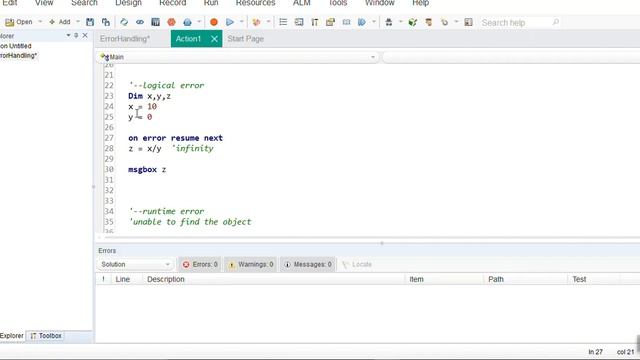
Task: Click the blue dome toolbar icon
Action: pyautogui.click(x=187, y=22)
